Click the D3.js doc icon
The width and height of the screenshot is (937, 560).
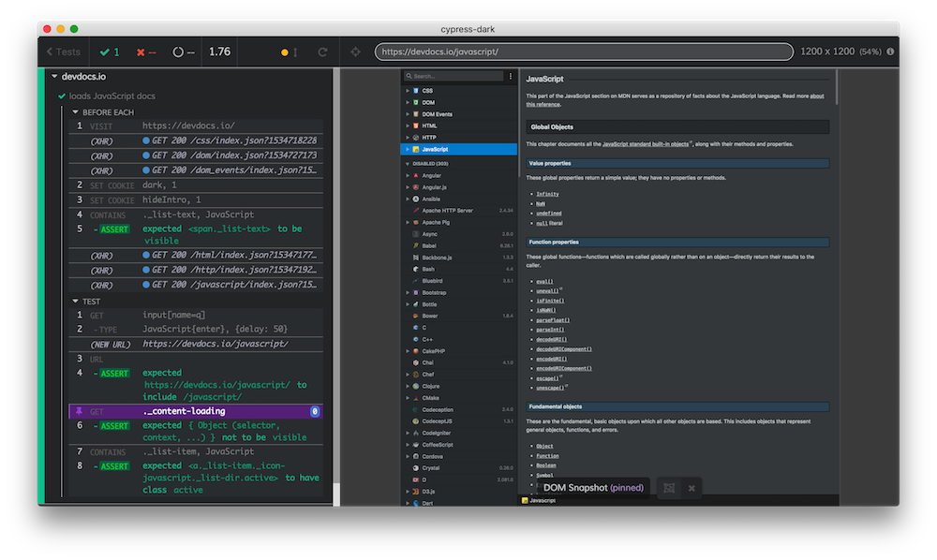pos(416,492)
